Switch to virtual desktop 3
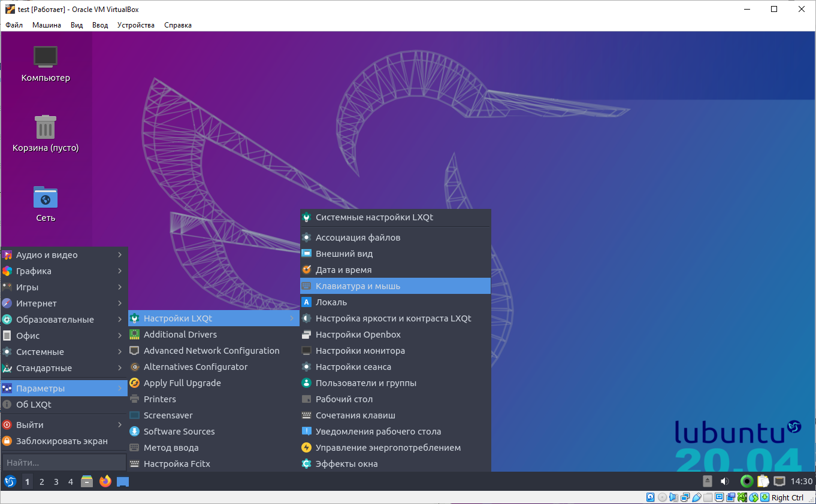 [x=56, y=481]
